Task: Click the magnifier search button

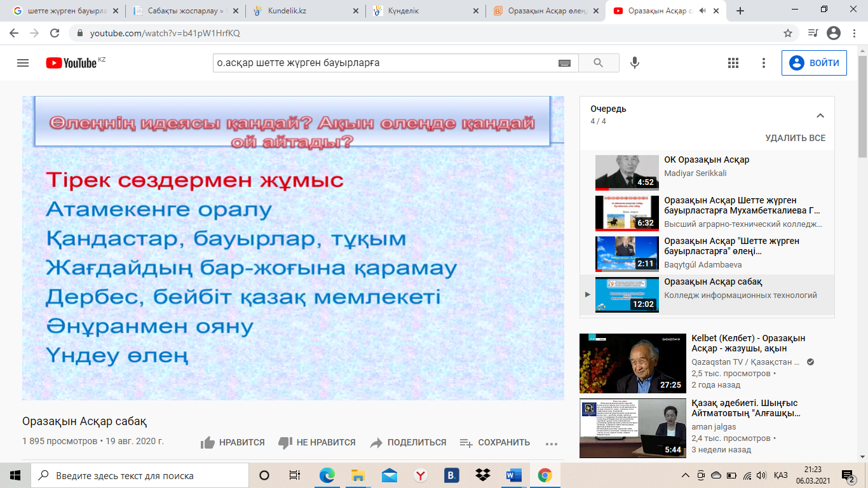Action: (598, 63)
